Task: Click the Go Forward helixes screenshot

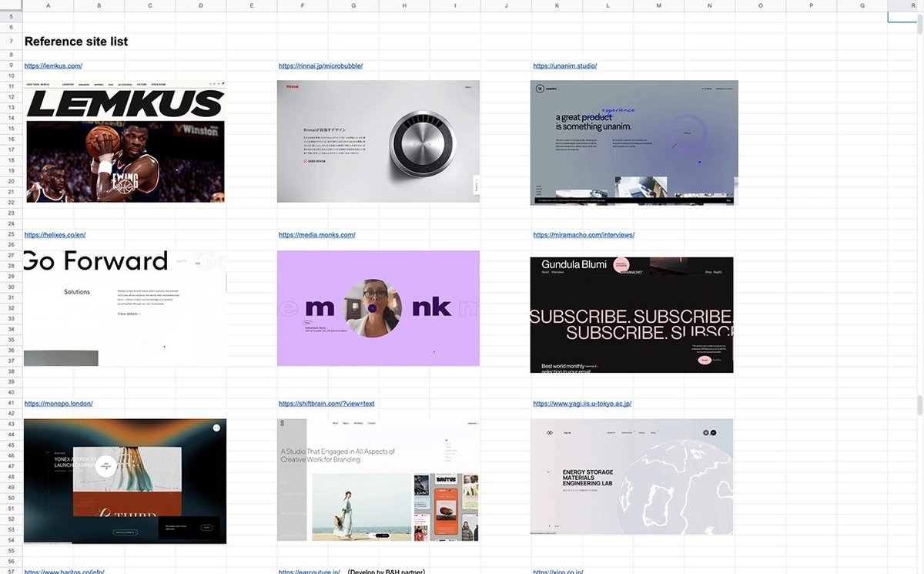Action: click(125, 308)
